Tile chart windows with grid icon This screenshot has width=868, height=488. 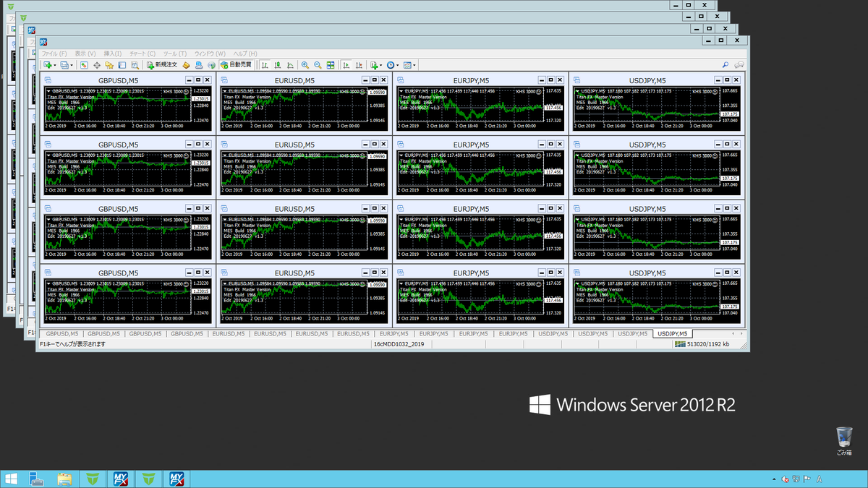331,65
